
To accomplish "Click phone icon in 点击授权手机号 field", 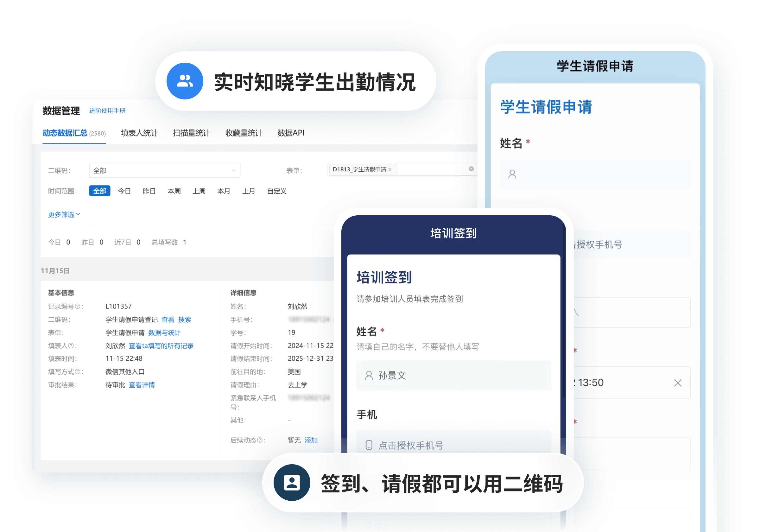I will click(369, 445).
